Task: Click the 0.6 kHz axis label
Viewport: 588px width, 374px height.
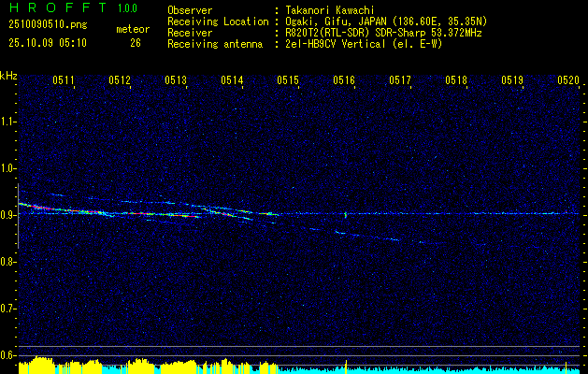Action: click(x=8, y=355)
